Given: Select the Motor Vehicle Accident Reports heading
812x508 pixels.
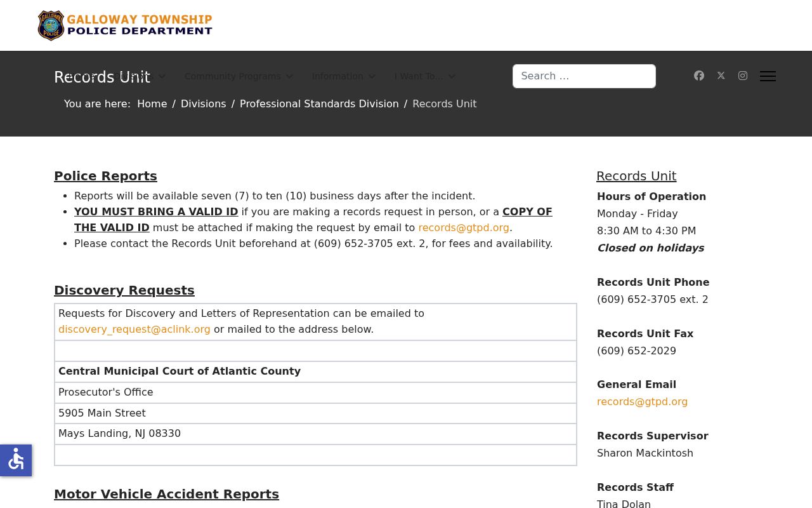Looking at the screenshot, I should (166, 494).
